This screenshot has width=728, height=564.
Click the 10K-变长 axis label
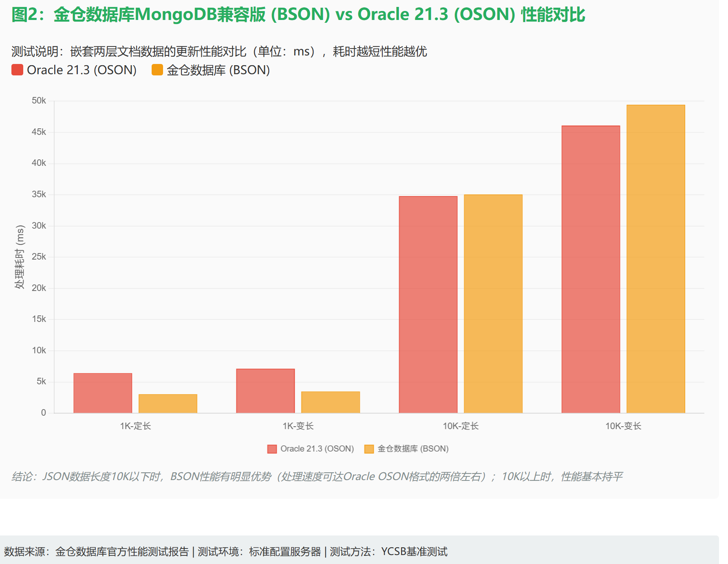tap(623, 426)
